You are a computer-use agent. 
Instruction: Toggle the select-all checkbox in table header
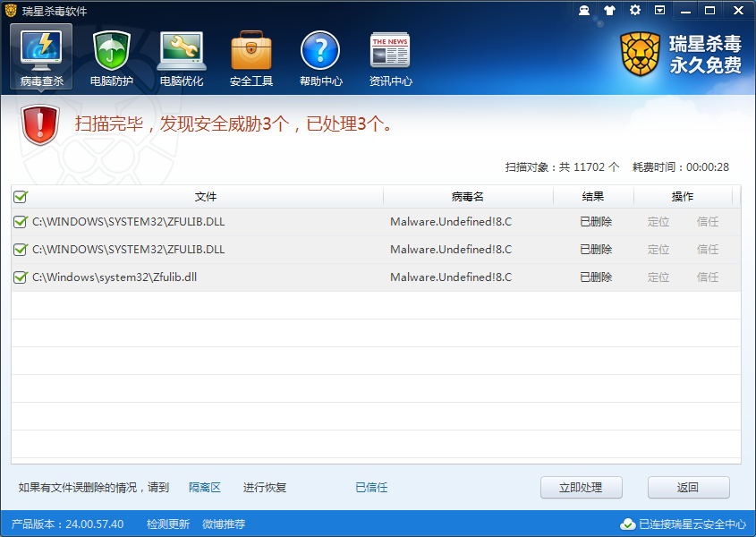coord(21,196)
